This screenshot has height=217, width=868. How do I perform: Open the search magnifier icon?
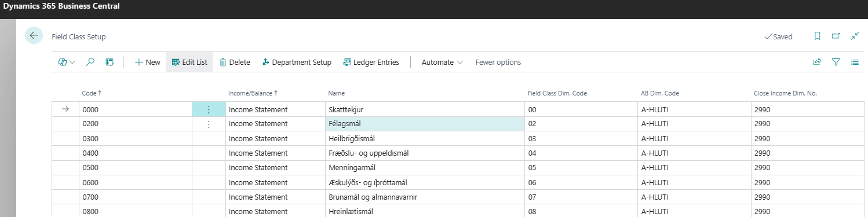point(90,62)
